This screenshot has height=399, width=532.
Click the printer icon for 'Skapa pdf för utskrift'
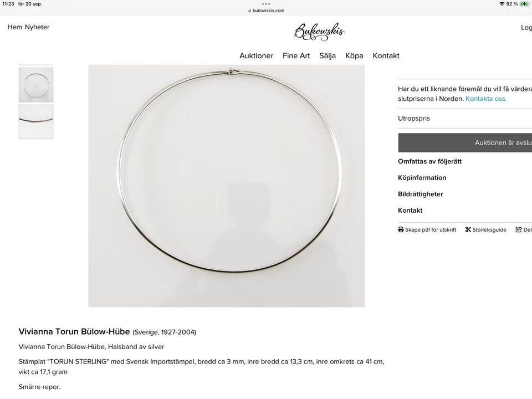tap(400, 229)
